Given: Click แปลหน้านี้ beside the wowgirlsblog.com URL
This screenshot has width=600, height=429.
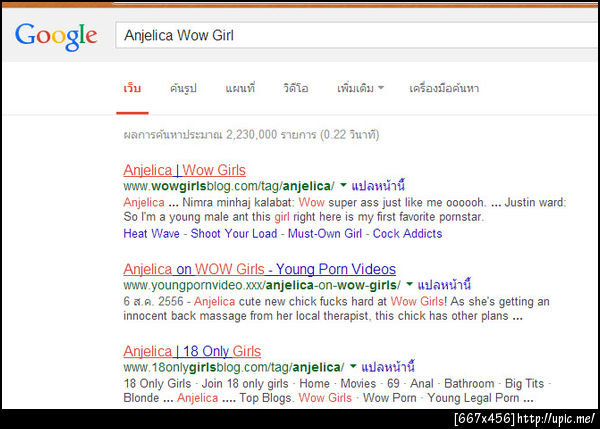Looking at the screenshot, I should click(x=378, y=186).
